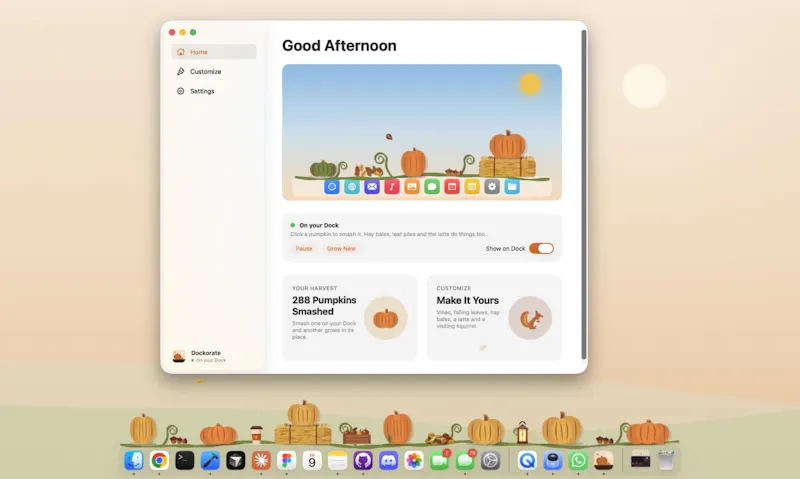Open Discord from the Dock

(x=388, y=461)
